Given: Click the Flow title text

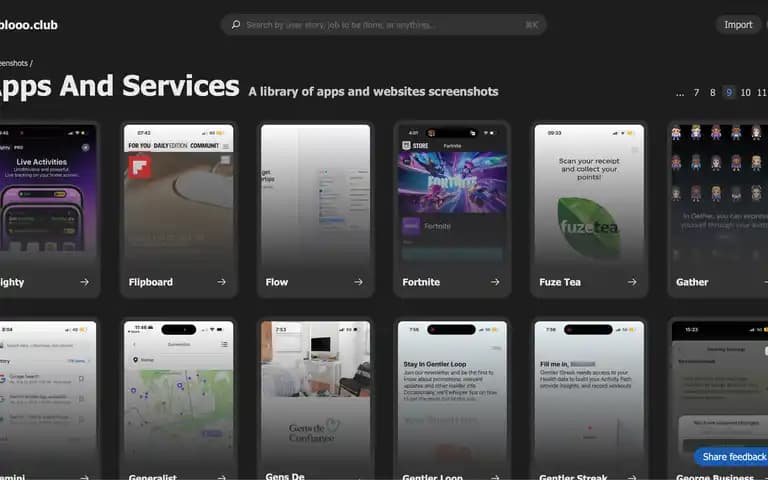Looking at the screenshot, I should coord(277,282).
